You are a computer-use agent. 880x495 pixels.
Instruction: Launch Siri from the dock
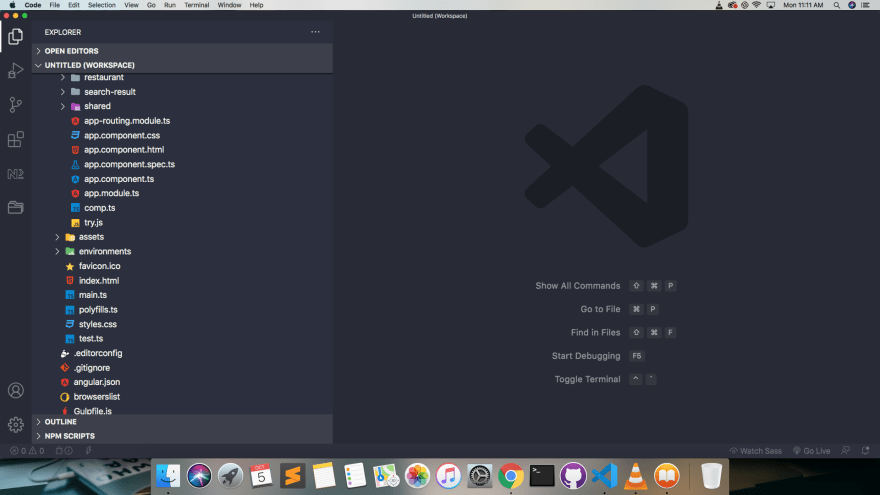(x=199, y=476)
